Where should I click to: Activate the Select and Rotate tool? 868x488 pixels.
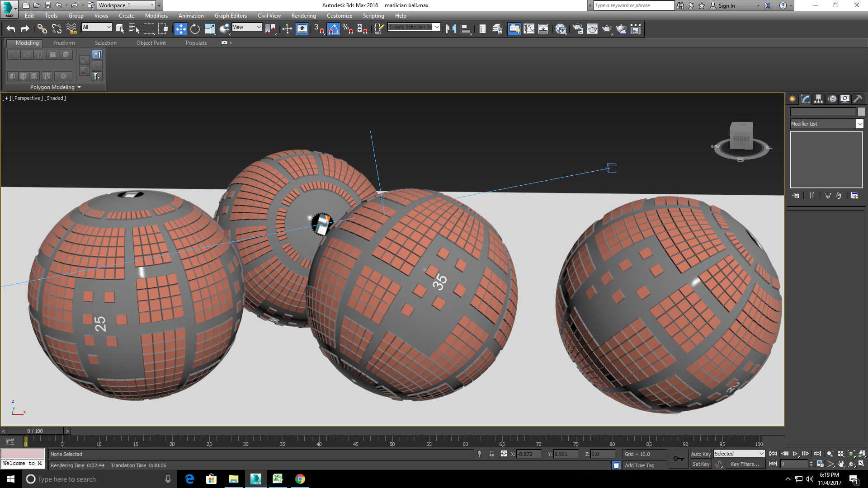tap(195, 29)
